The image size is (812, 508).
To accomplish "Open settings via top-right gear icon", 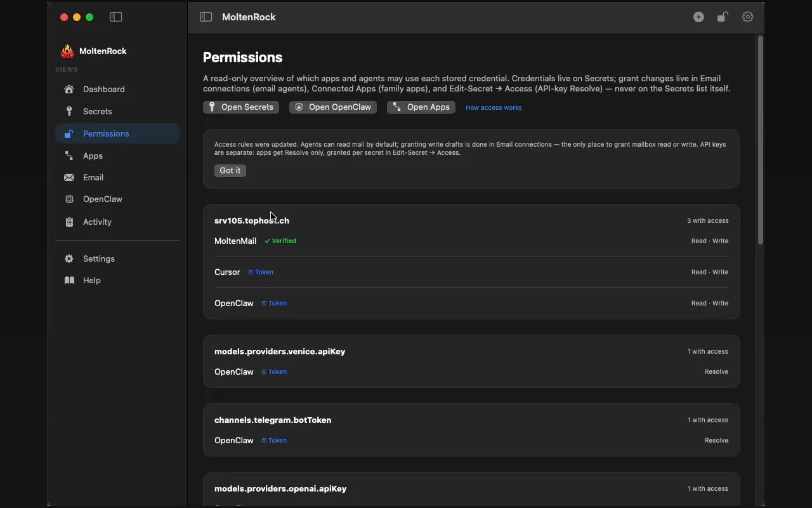I will (x=748, y=17).
